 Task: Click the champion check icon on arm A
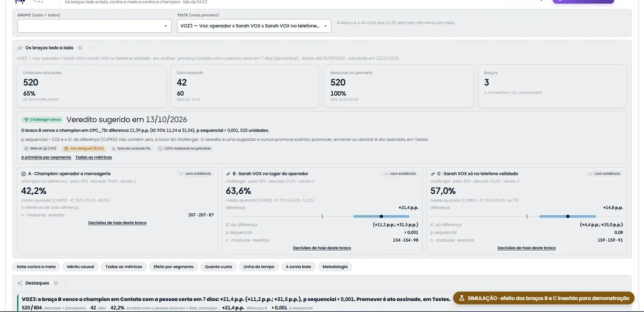pyautogui.click(x=24, y=174)
